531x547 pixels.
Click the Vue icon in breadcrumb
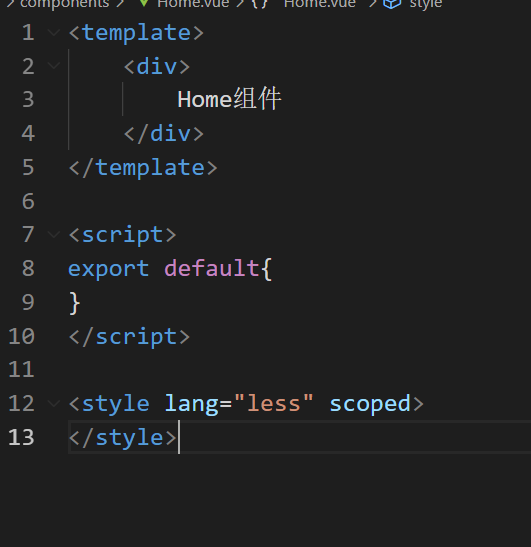coord(143,3)
